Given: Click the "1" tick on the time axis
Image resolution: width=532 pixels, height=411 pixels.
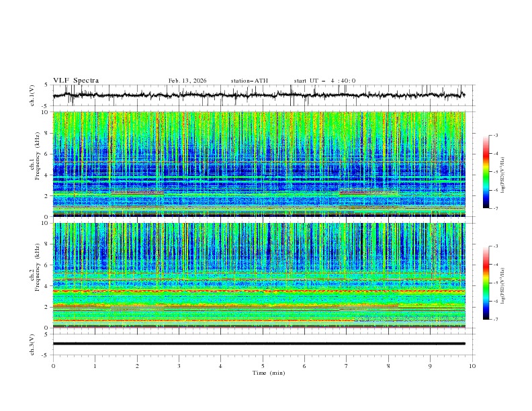Looking at the screenshot, I should [95, 366].
